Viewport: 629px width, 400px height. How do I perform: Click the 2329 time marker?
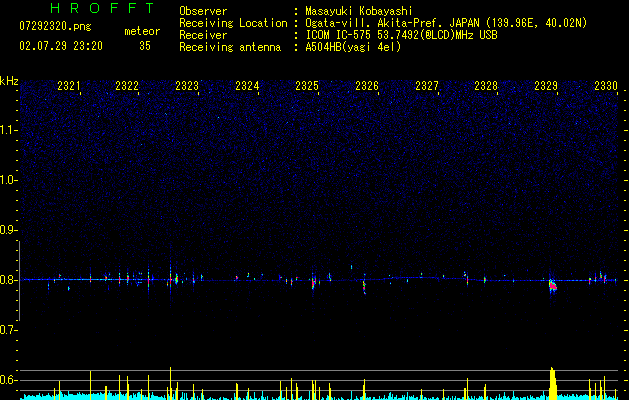pos(546,86)
